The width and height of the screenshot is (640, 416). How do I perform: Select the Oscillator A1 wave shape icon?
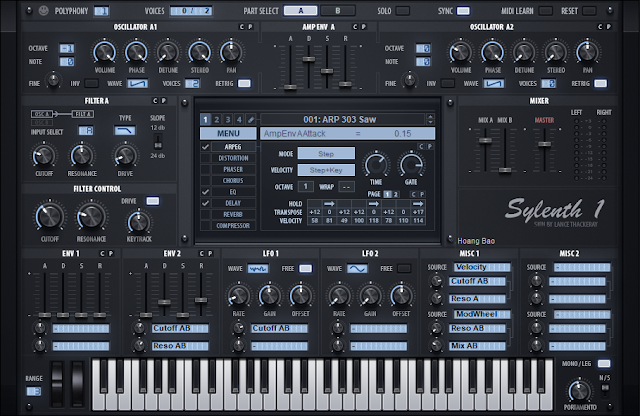[x=138, y=84]
